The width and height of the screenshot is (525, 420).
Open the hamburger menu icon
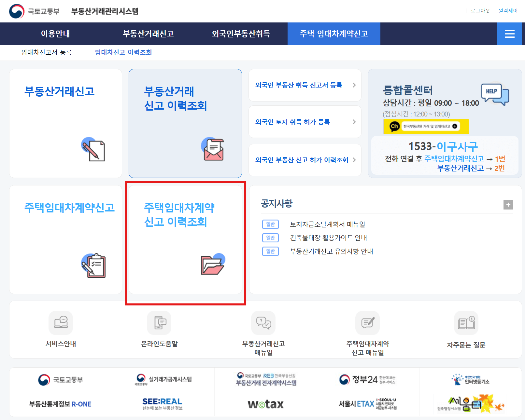[509, 34]
